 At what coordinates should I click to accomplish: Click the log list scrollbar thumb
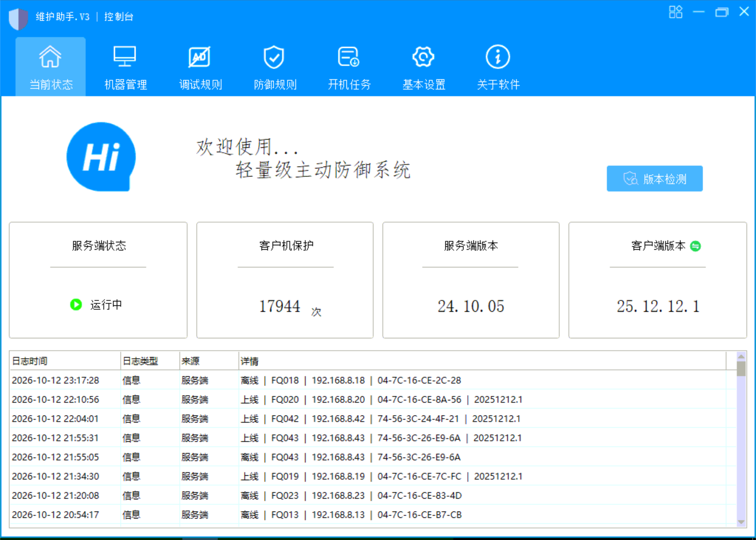pyautogui.click(x=741, y=368)
